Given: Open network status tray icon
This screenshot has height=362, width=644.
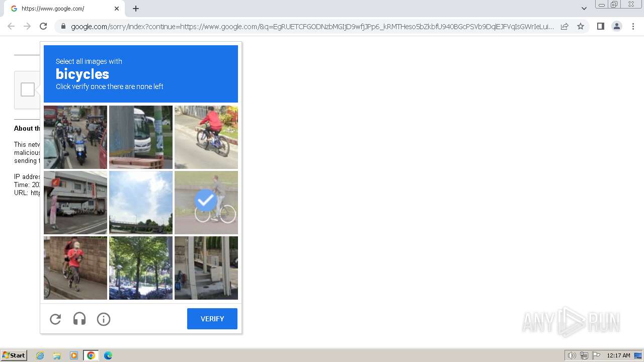Looking at the screenshot, I should 584,355.
